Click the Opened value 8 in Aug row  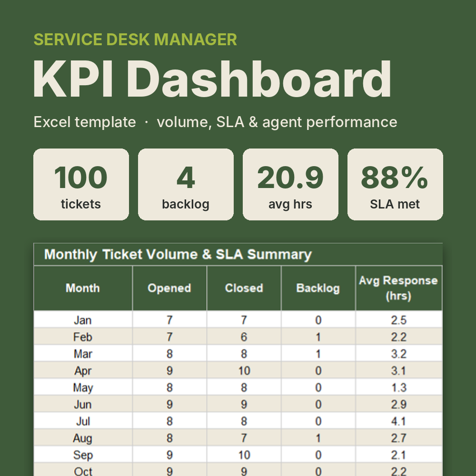pyautogui.click(x=169, y=438)
